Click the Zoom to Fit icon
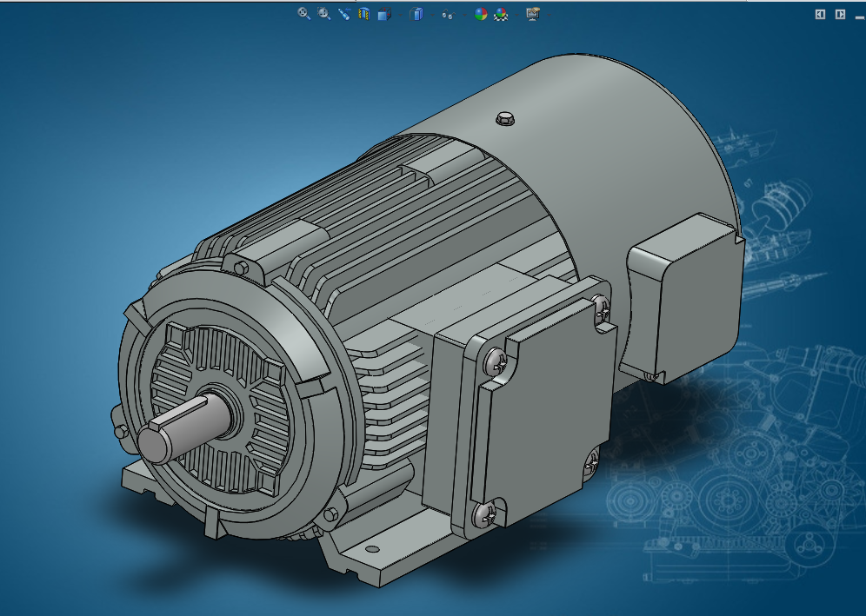This screenshot has width=866, height=616. click(x=303, y=14)
